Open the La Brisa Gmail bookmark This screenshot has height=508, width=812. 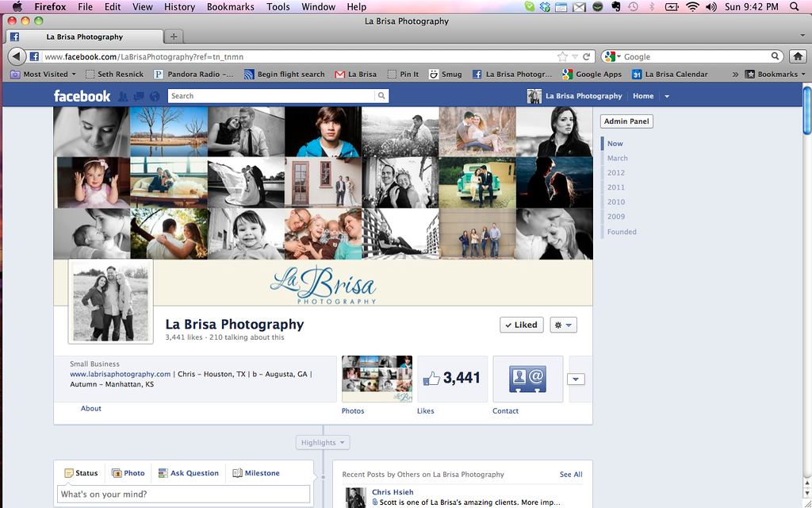coord(356,74)
